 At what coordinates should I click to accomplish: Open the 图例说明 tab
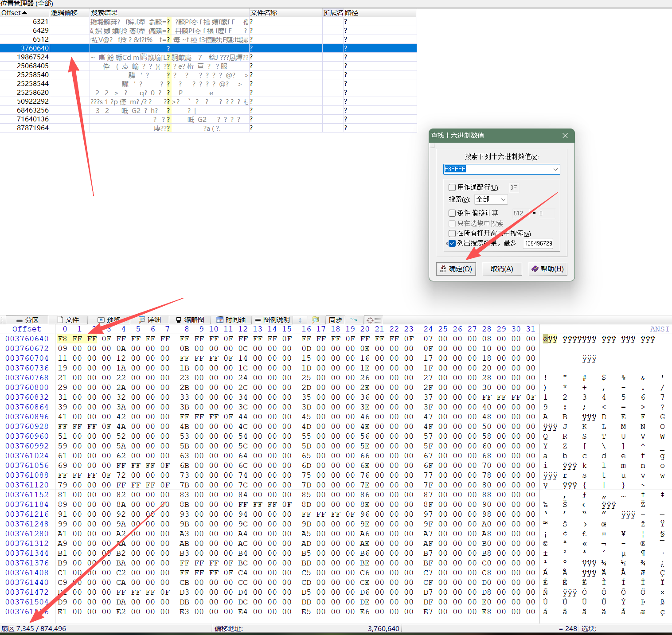pyautogui.click(x=272, y=320)
